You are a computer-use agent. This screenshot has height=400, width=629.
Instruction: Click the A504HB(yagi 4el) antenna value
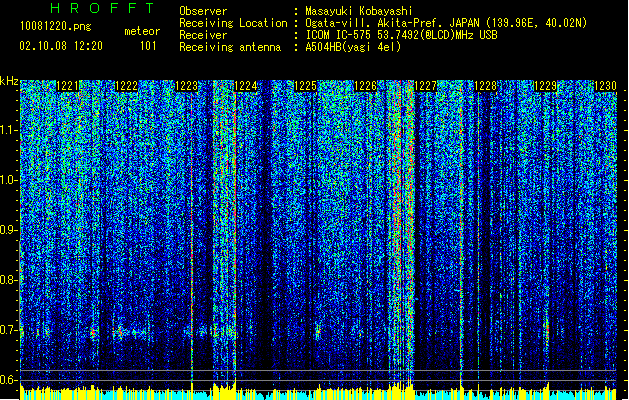(353, 47)
